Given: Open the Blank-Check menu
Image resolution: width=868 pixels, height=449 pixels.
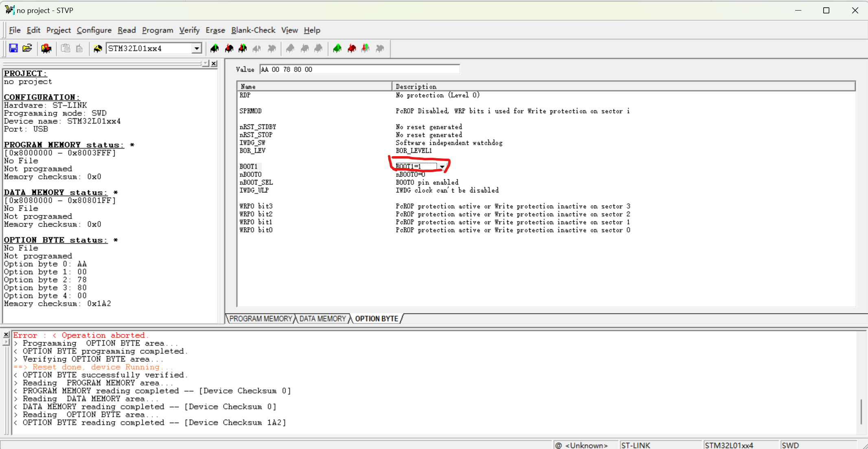Looking at the screenshot, I should [x=253, y=30].
